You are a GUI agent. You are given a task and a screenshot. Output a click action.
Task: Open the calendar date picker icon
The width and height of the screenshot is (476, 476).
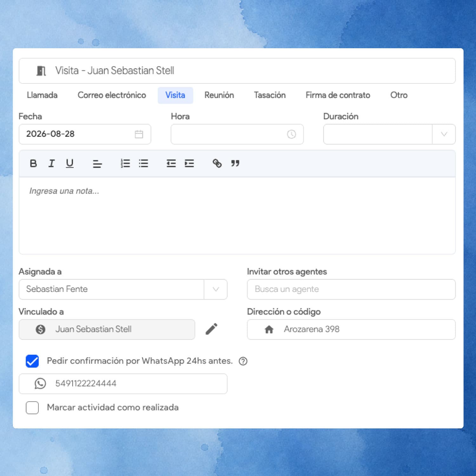(x=139, y=134)
